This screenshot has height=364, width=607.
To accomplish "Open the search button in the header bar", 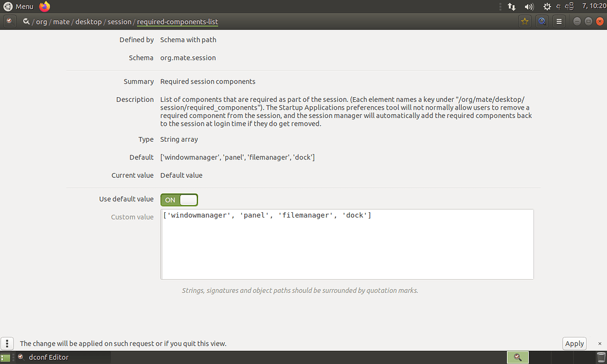I will click(x=542, y=21).
